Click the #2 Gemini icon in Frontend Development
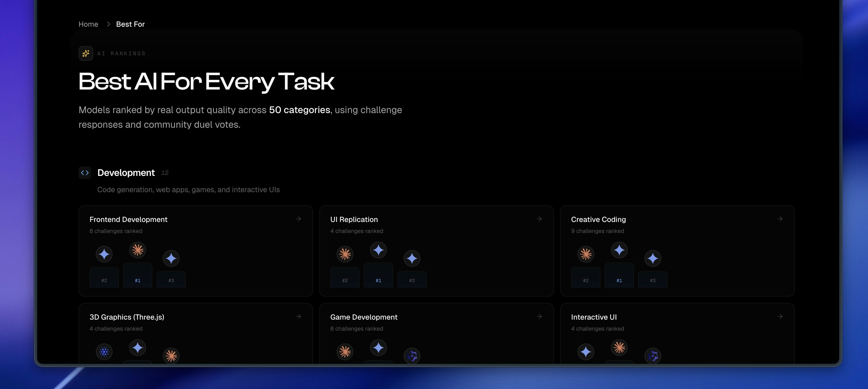Viewport: 868px width, 389px height. [x=104, y=254]
